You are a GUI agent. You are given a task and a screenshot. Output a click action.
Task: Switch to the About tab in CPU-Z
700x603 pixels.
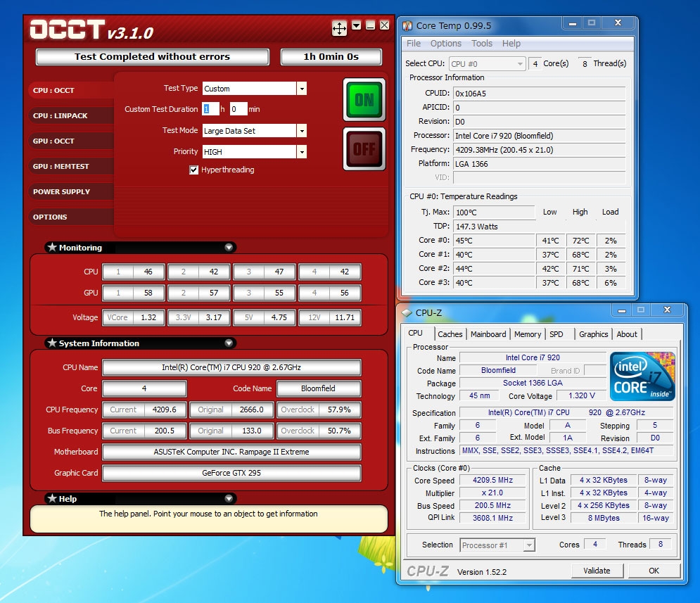point(627,334)
